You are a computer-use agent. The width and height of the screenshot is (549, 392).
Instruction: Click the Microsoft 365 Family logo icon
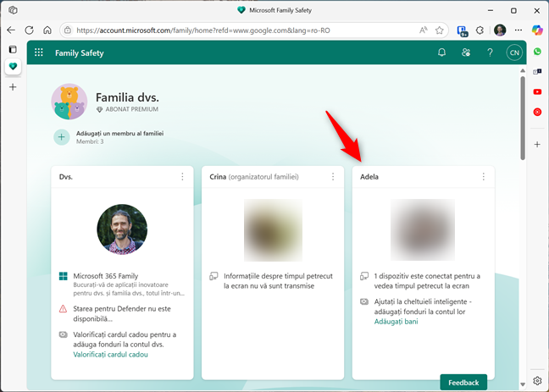[x=64, y=276]
